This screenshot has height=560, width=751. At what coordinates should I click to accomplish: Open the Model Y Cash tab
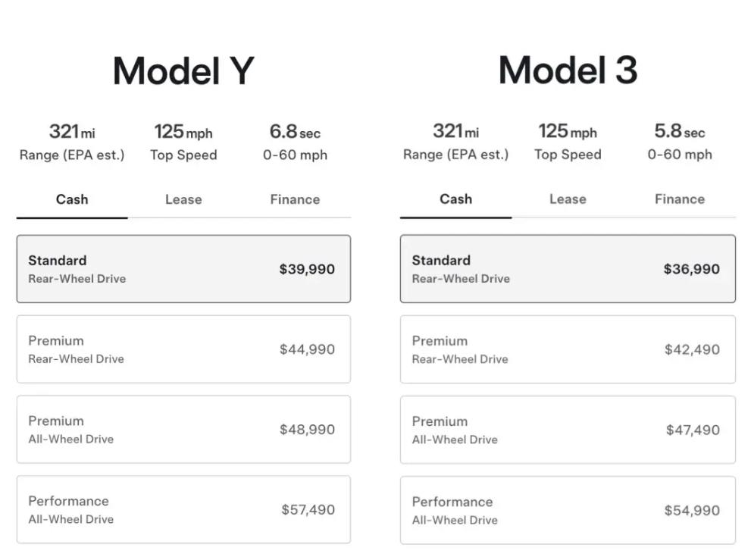click(x=72, y=200)
